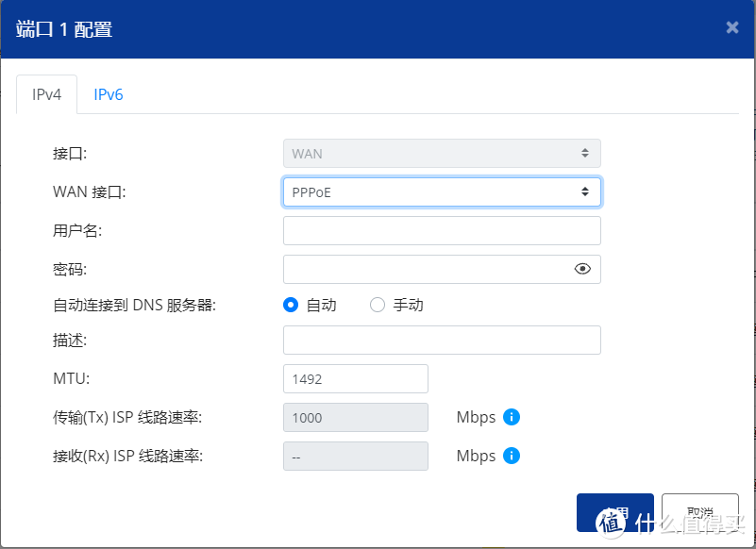Click the info icon next to Tx ISP 线路速率

tap(511, 417)
